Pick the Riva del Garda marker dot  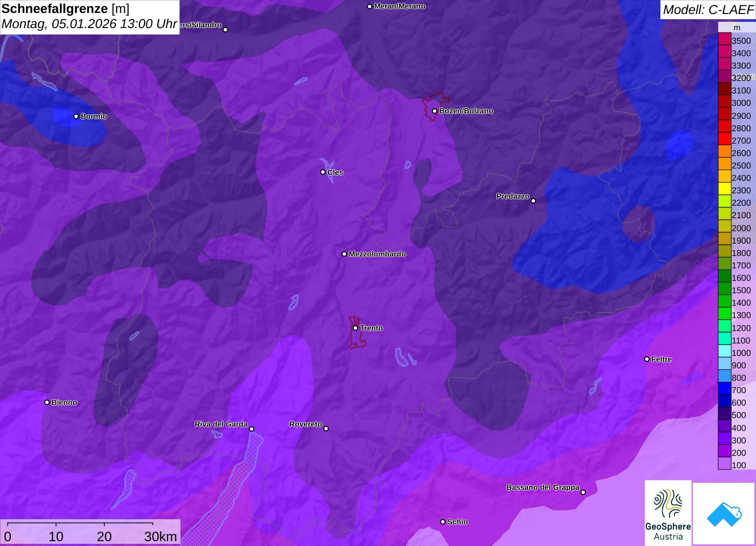252,429
